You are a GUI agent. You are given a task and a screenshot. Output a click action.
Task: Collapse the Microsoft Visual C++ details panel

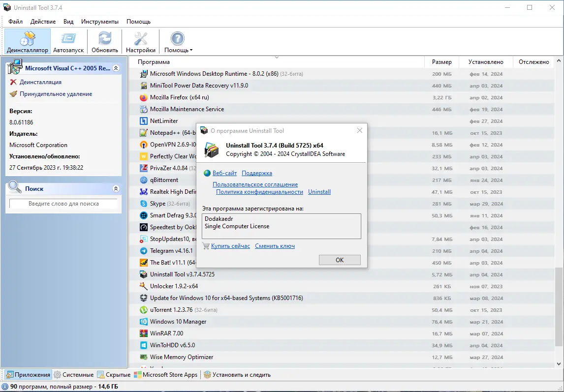116,68
